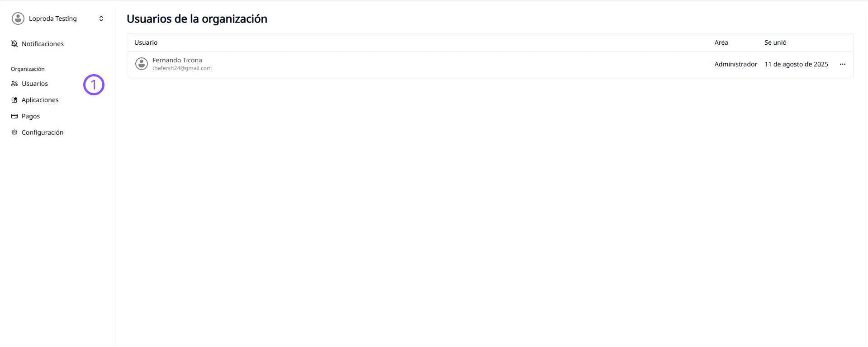The width and height of the screenshot is (868, 347).
Task: Click the Aplicaciones apps icon
Action: click(x=14, y=100)
